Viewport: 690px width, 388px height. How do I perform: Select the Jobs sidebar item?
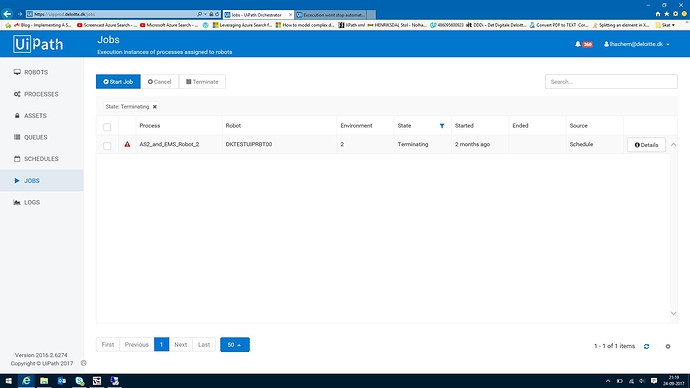41,180
